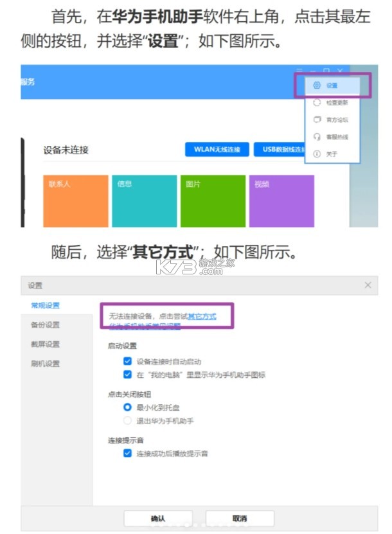
Task: Open the green 图片 tile
Action: point(213,201)
